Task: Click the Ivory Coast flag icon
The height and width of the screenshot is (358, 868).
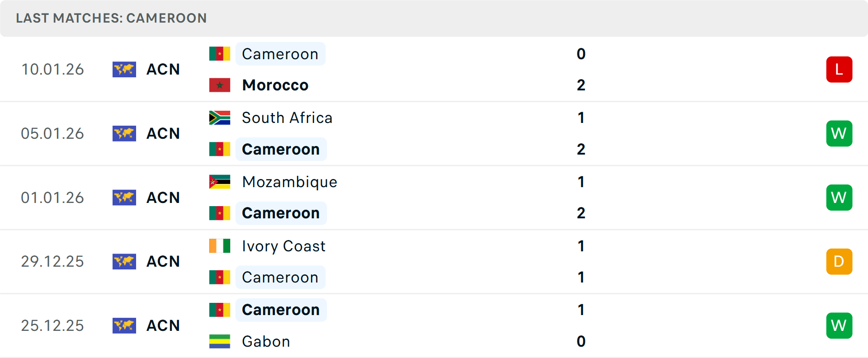Action: click(220, 246)
